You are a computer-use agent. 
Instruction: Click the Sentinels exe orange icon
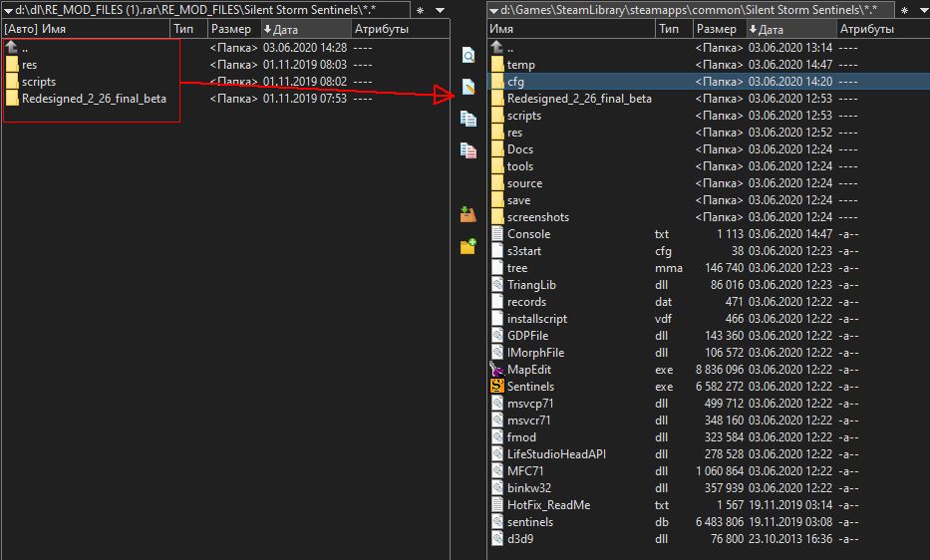(x=497, y=387)
